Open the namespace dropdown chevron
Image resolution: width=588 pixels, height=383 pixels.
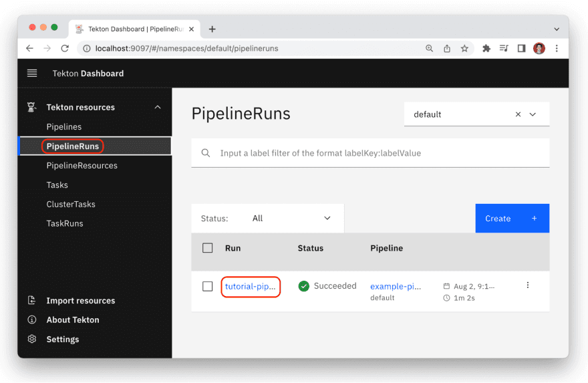[533, 114]
